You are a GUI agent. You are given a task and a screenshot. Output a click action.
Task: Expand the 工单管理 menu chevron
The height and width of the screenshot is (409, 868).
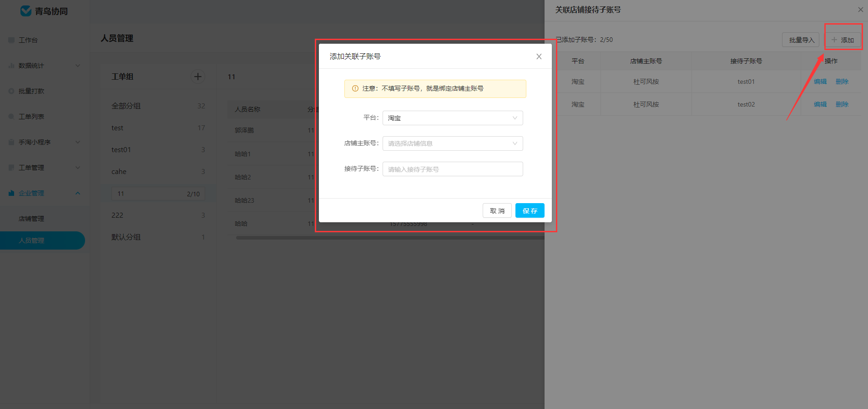point(78,168)
